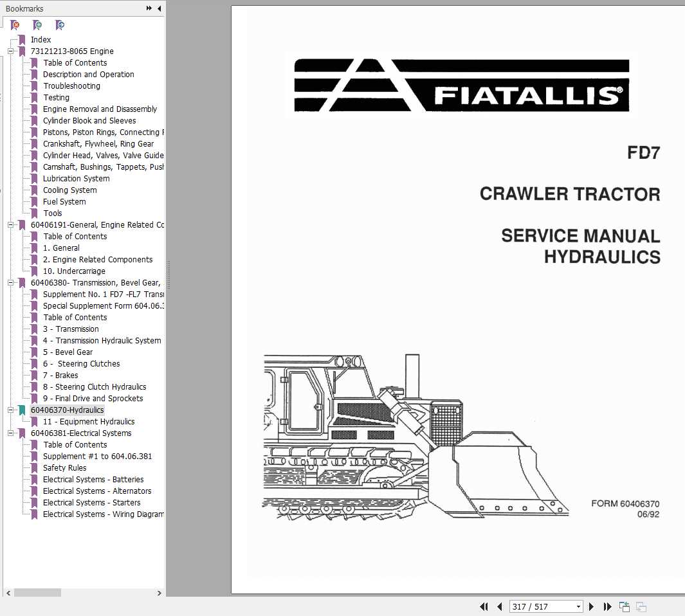The width and height of the screenshot is (685, 616).
Task: Click the bookmarks horizontal scrollbar thumb
Action: click(37, 593)
